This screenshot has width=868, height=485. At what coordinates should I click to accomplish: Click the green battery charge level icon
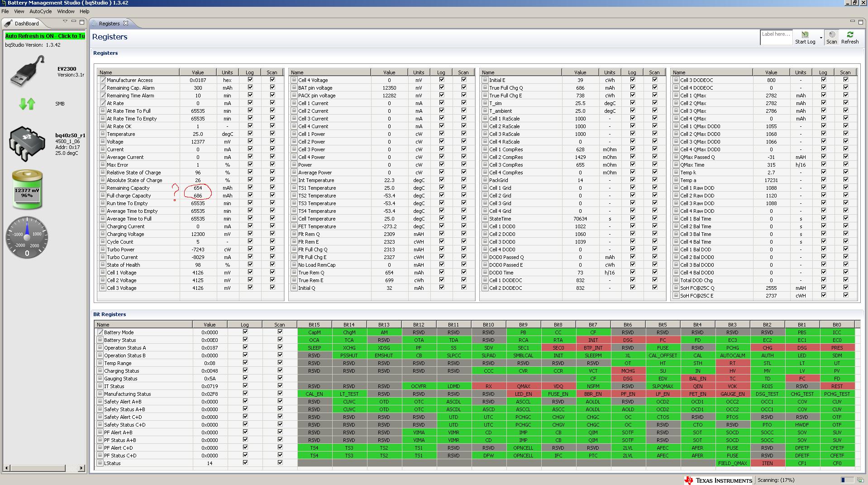[x=27, y=190]
